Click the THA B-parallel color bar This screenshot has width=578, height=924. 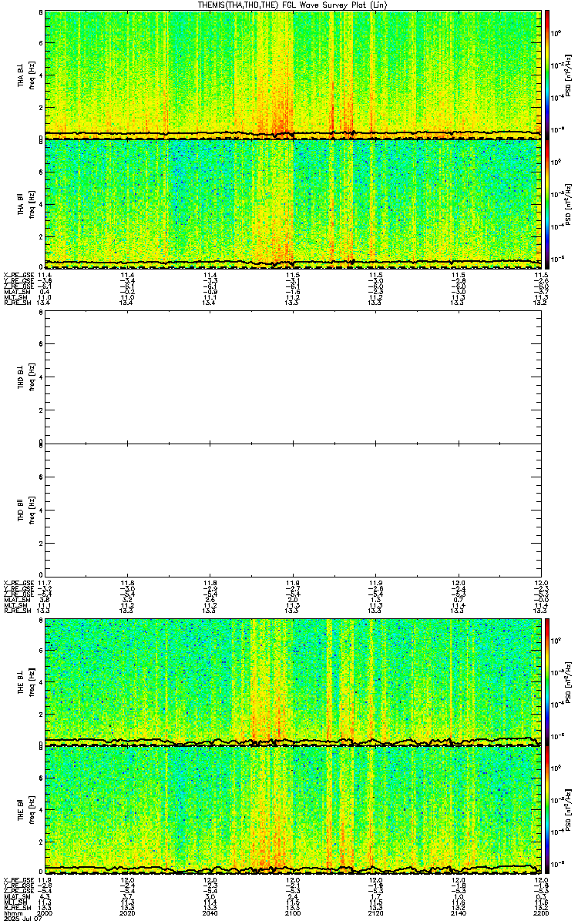548,204
